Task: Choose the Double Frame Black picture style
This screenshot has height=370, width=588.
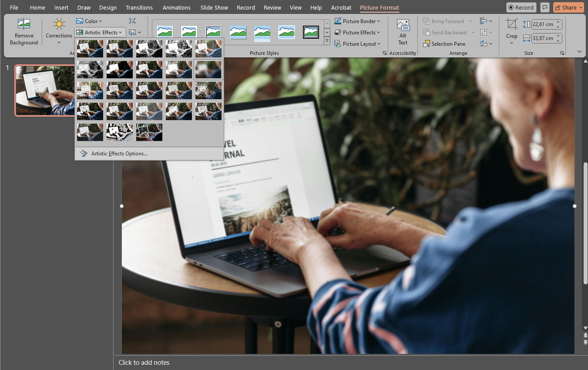Action: coord(311,32)
